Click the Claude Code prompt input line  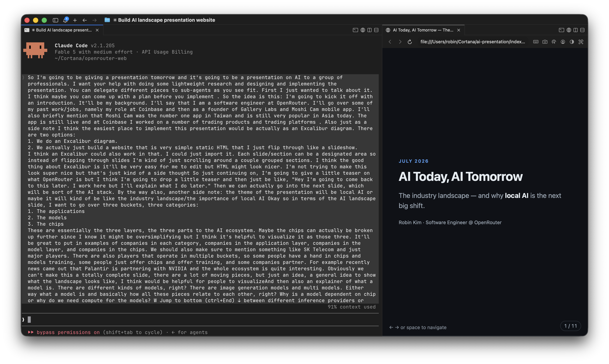pos(200,319)
